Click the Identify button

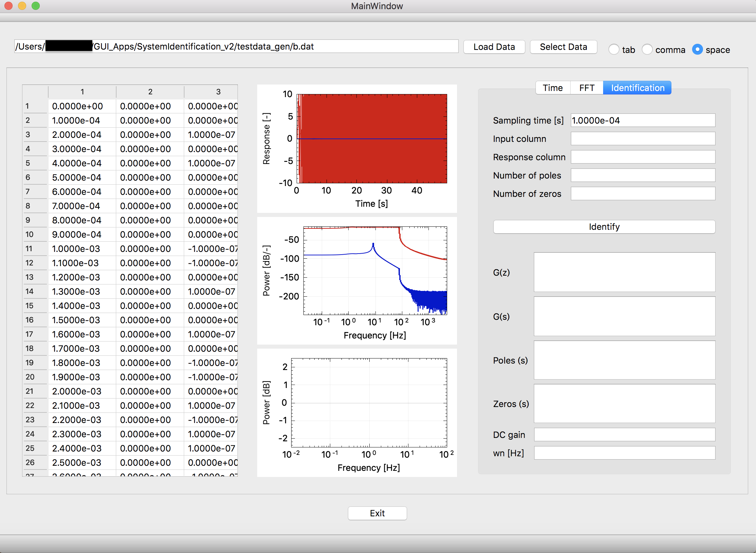pyautogui.click(x=604, y=227)
